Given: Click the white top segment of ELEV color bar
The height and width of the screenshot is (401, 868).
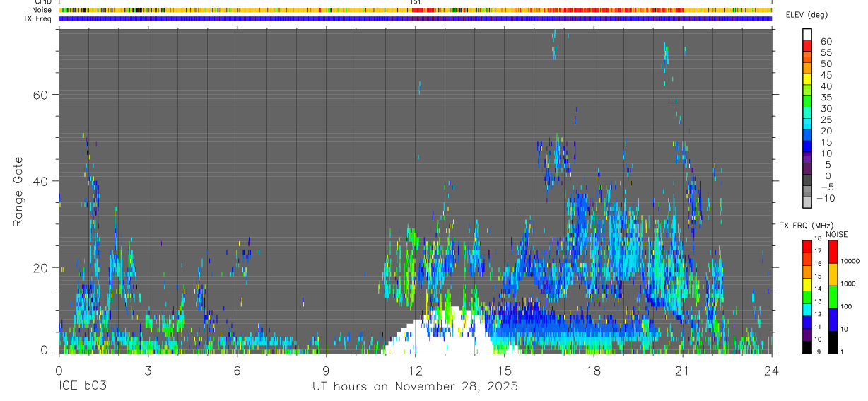Looking at the screenshot, I should (807, 33).
